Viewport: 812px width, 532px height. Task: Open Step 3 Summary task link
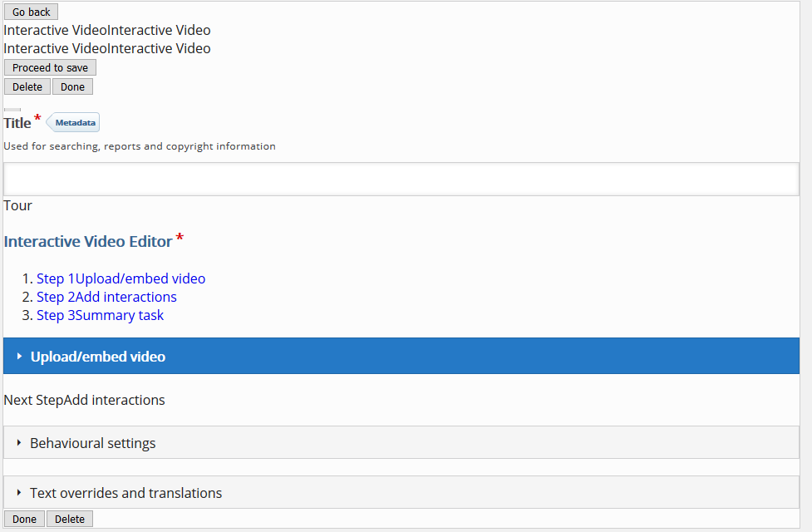click(100, 315)
